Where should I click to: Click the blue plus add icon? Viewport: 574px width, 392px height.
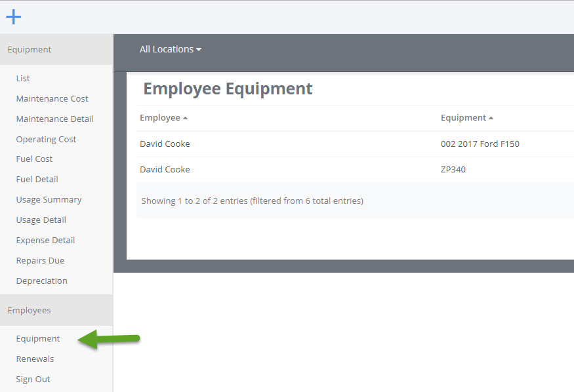pyautogui.click(x=14, y=17)
